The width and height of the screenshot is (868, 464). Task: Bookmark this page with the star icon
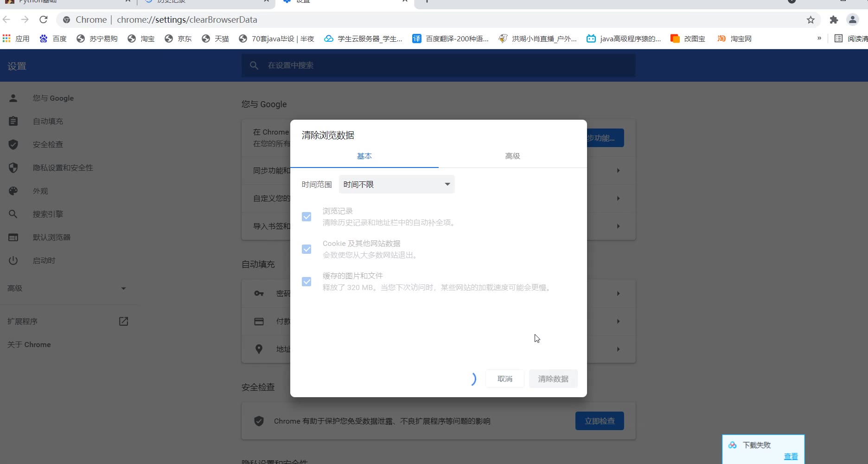click(x=811, y=19)
